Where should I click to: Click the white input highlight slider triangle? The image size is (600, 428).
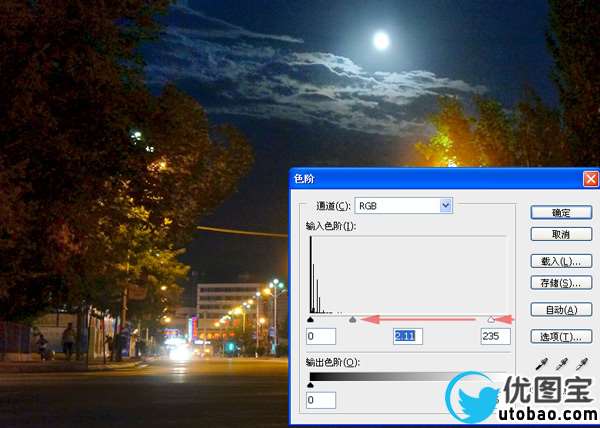491,320
